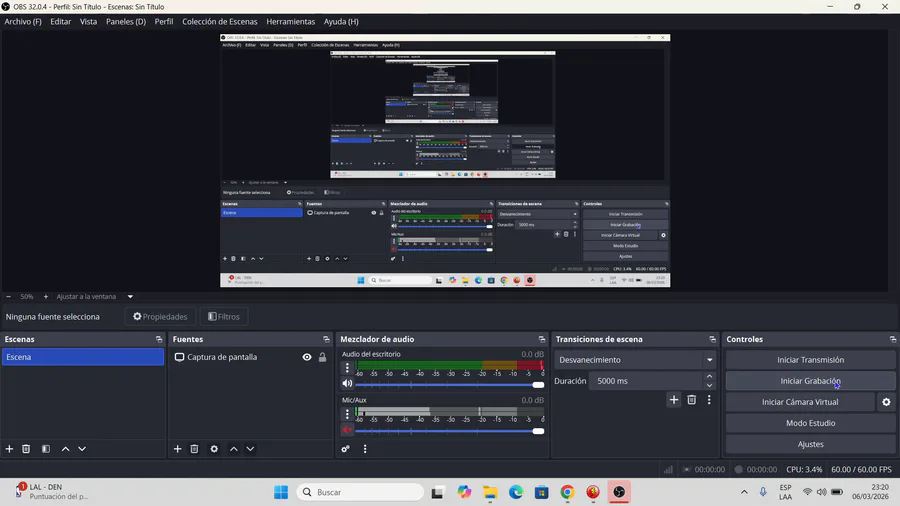900x506 pixels.
Task: Delete scene transition trash icon
Action: 692,399
